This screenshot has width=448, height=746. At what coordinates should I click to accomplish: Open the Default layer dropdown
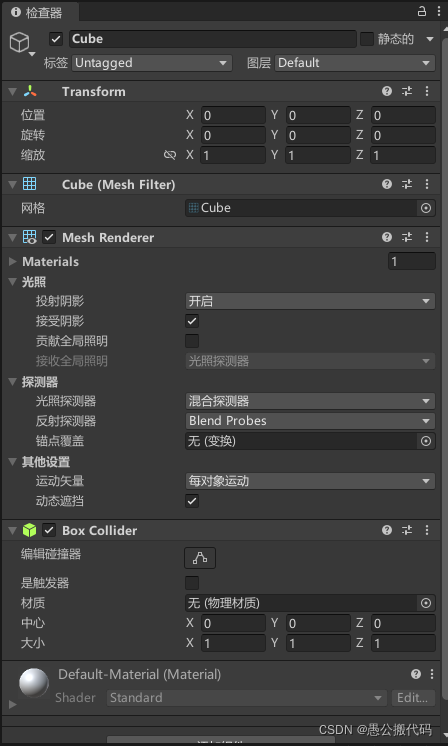355,63
